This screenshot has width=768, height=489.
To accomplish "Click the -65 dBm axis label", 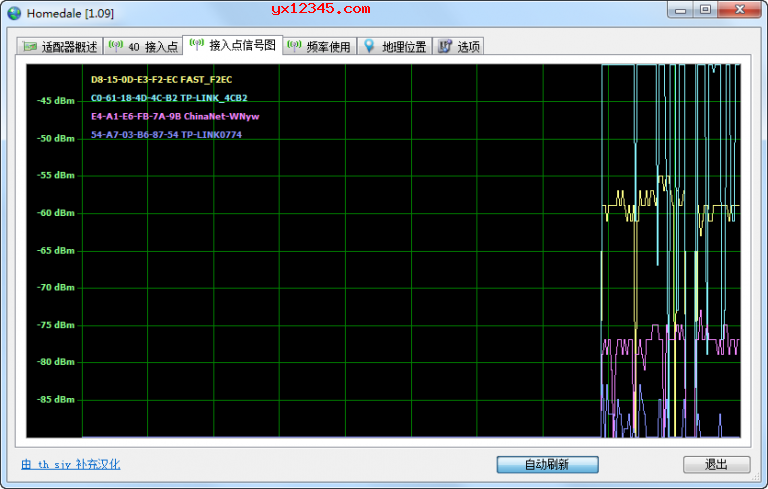I will click(55, 250).
